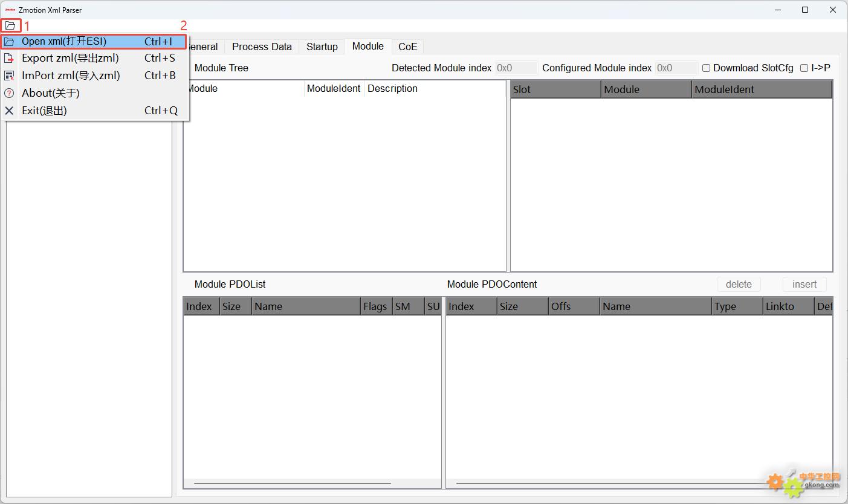Click the Open xml folder icon
Image resolution: width=848 pixels, height=504 pixels.
click(9, 42)
